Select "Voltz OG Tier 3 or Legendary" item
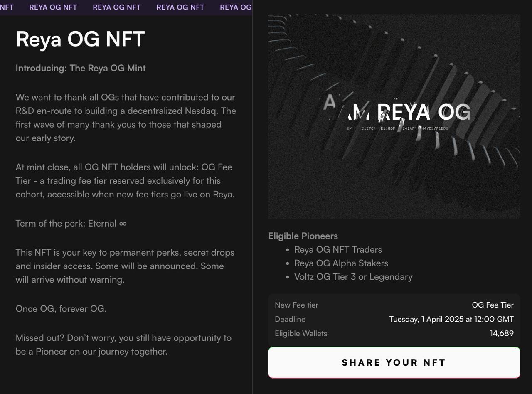 point(353,277)
